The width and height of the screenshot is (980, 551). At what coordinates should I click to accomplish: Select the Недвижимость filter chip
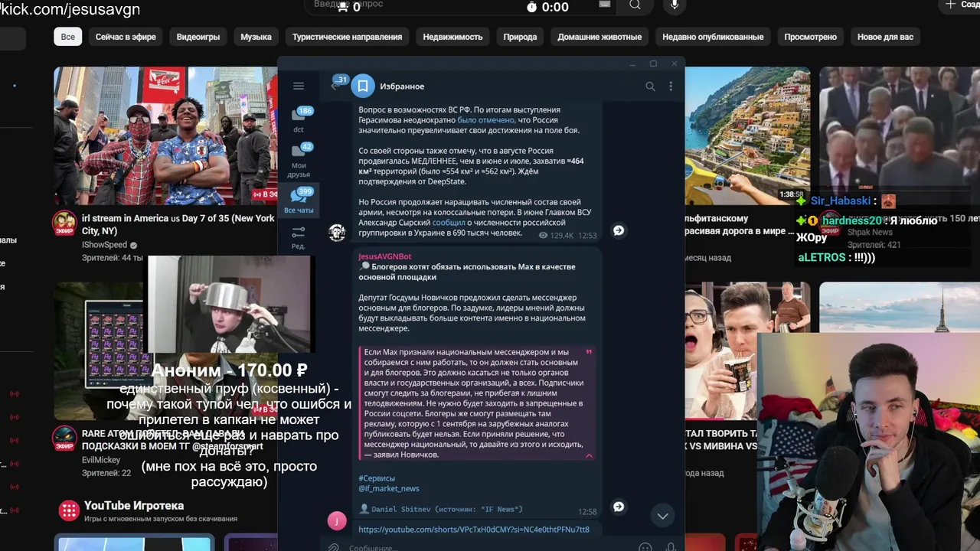[452, 37]
